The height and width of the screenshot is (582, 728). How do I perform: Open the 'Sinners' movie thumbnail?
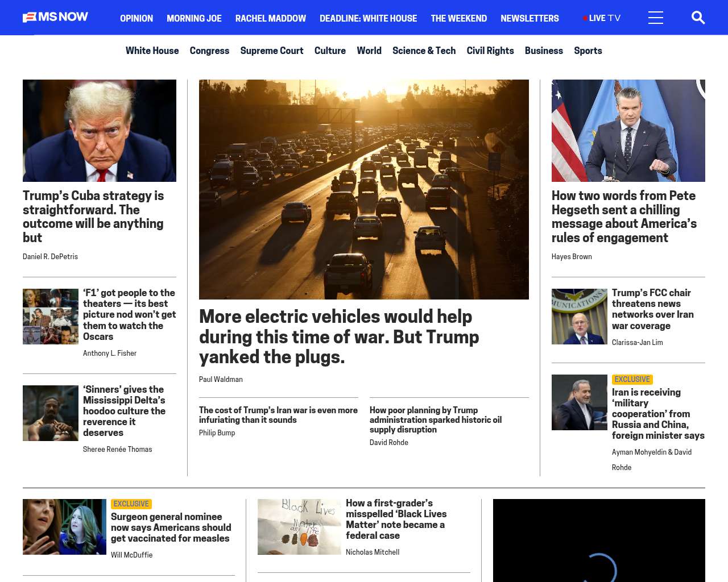pyautogui.click(x=51, y=413)
